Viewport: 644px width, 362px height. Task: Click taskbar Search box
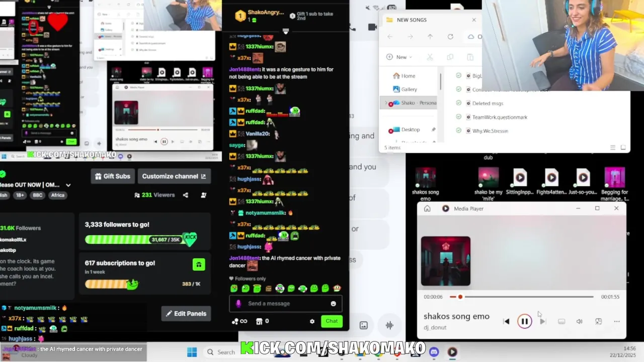tap(221, 352)
